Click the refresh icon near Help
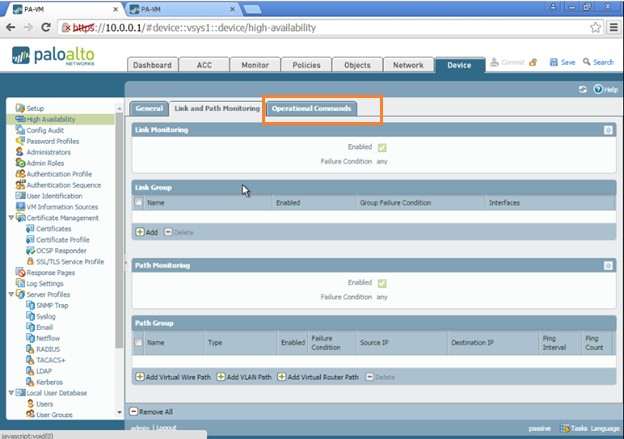624x439 pixels. (583, 90)
